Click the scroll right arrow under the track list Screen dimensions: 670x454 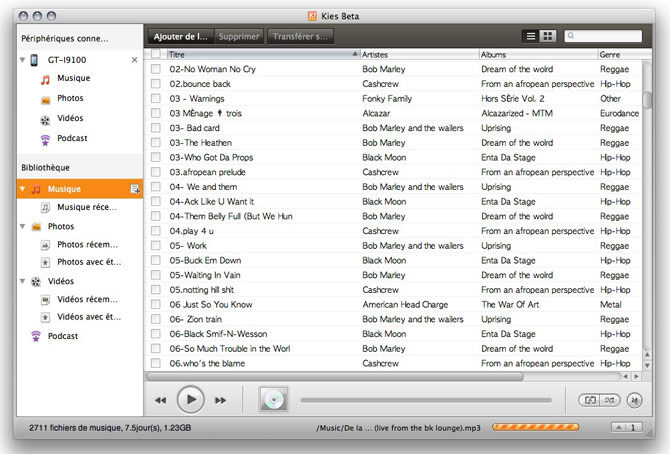[x=637, y=377]
